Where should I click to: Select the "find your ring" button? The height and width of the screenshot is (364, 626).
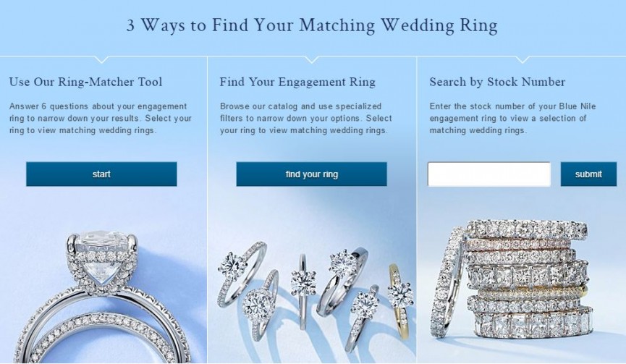[x=311, y=174]
